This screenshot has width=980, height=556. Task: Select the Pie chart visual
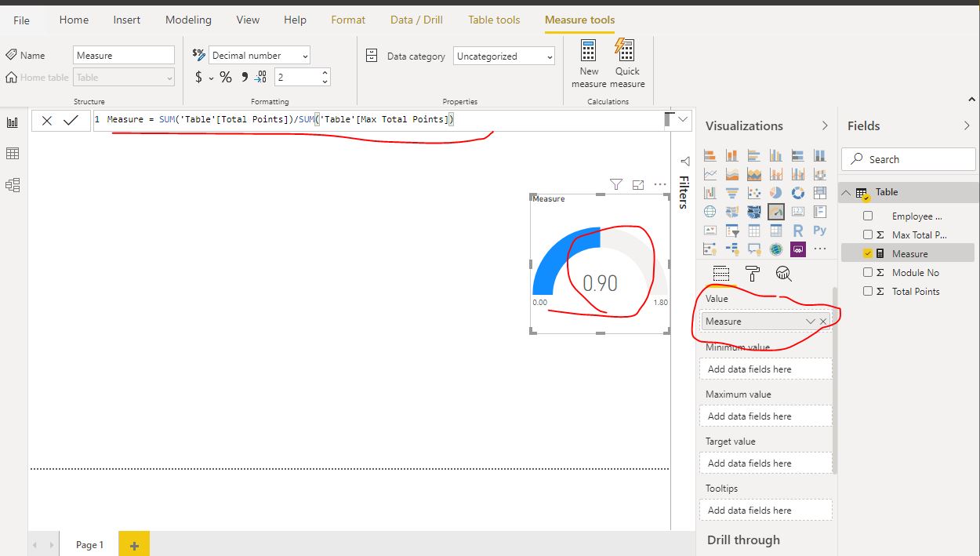pos(776,193)
